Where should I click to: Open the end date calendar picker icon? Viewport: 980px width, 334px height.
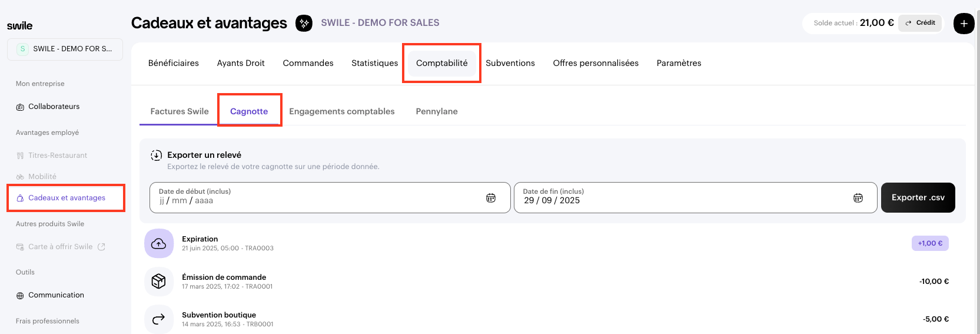click(858, 198)
